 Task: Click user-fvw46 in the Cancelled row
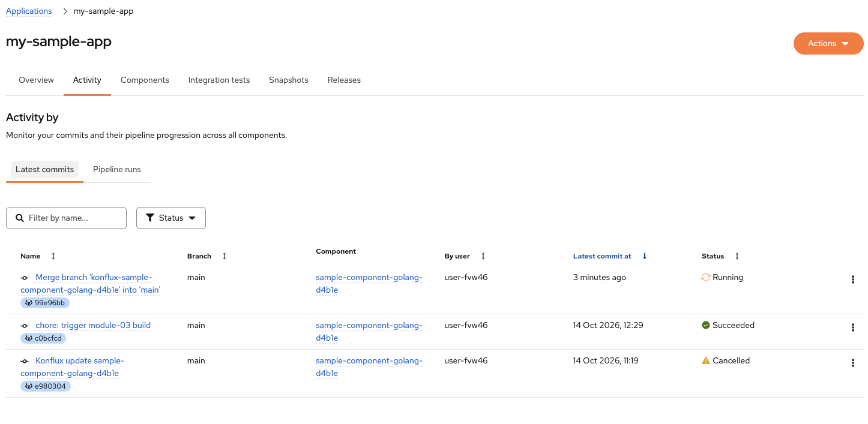coord(466,360)
